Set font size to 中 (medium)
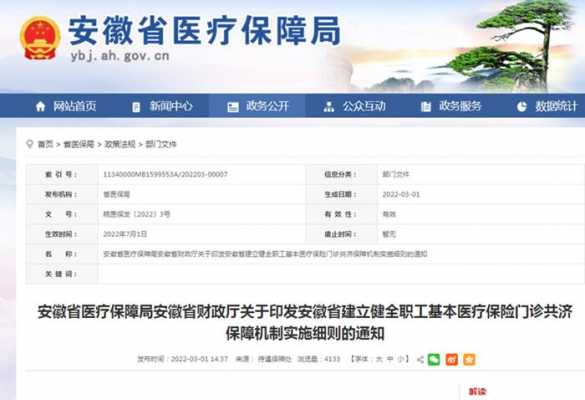The width and height of the screenshot is (585, 400). click(390, 359)
